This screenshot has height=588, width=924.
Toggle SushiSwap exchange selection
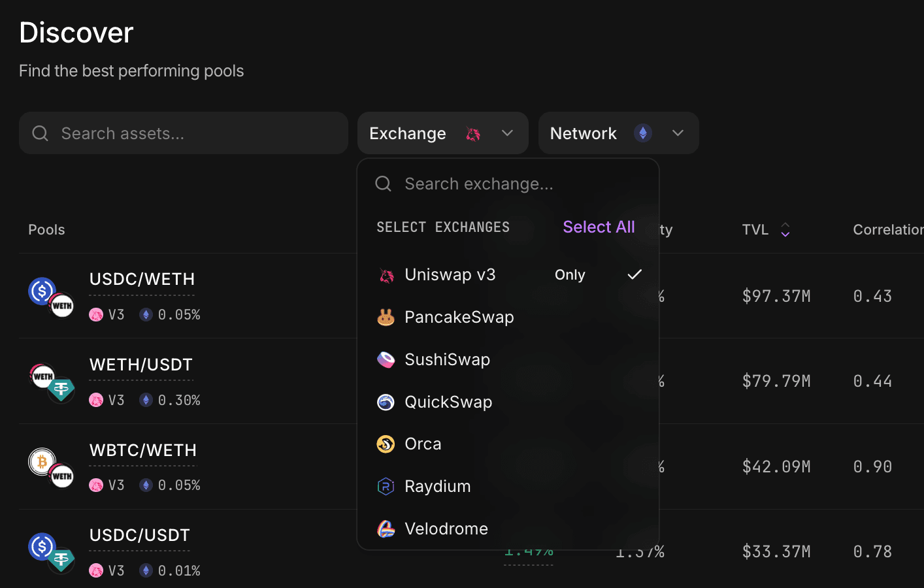(508, 360)
